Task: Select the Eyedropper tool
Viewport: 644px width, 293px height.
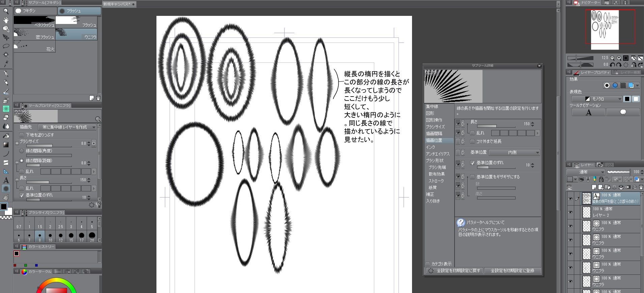Action: 6,64
